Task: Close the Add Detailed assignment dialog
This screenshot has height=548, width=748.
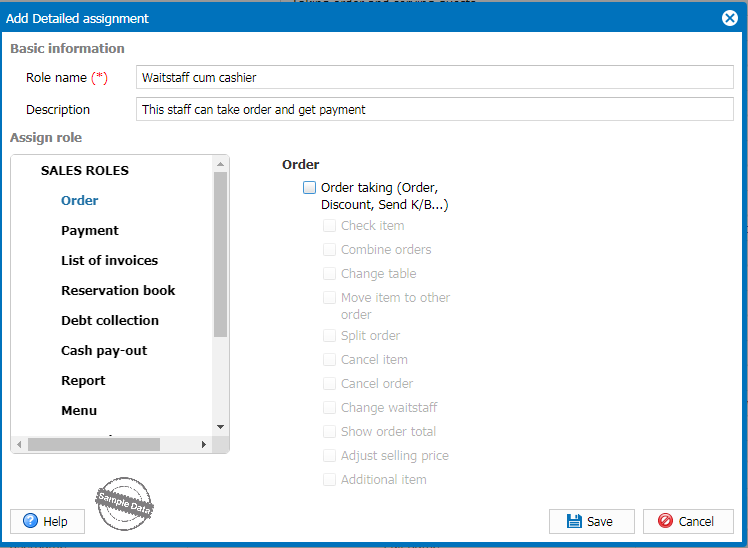Action: [x=729, y=18]
